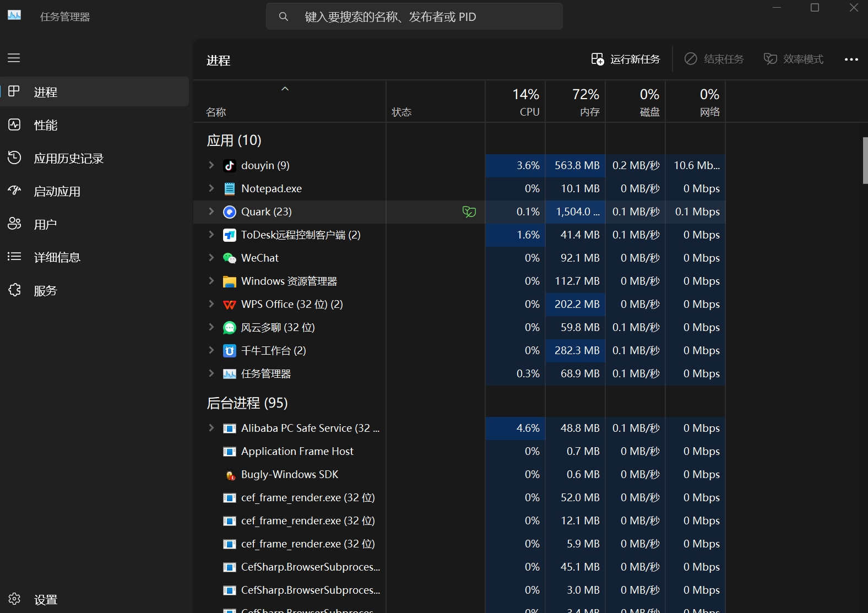Viewport: 868px width, 613px height.
Task: Click the douyin app icon
Action: pyautogui.click(x=229, y=166)
